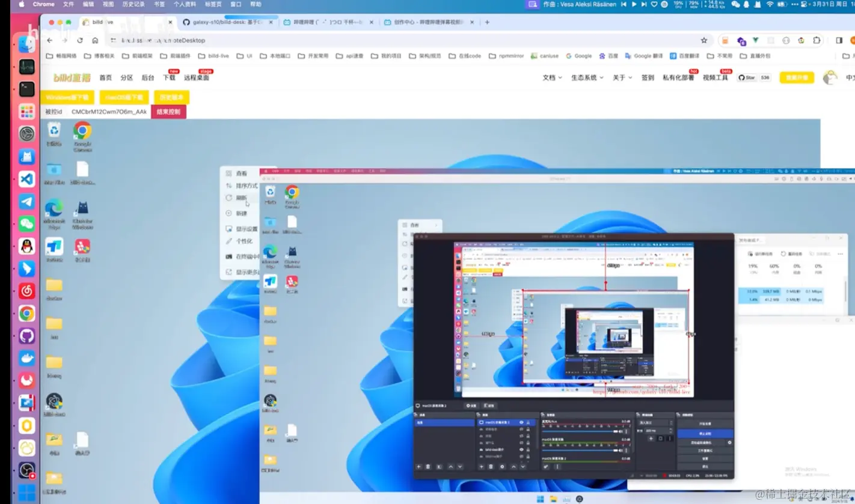Screen dimensions: 855x504
Task: Reload the billd-live page
Action: click(x=80, y=40)
